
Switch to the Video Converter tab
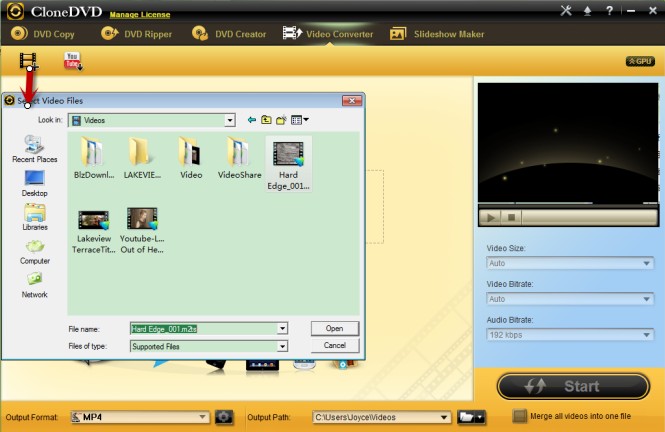click(328, 34)
